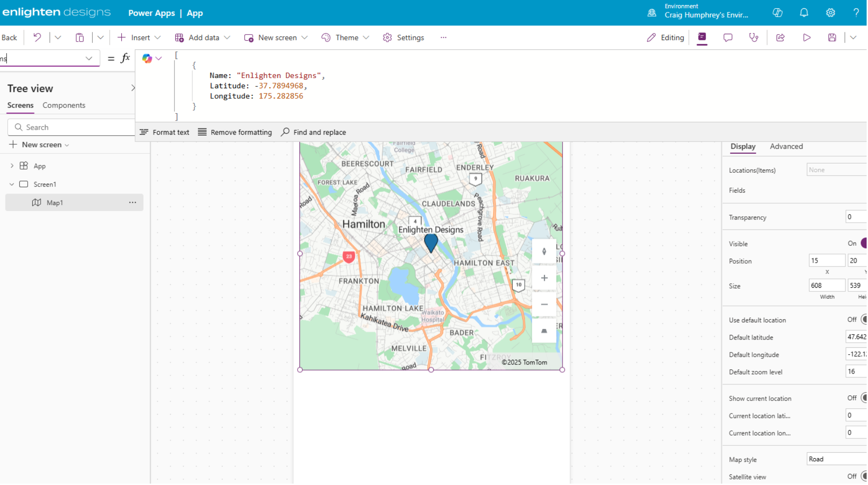Click the Position Y field
868x485 pixels.
coord(857,261)
